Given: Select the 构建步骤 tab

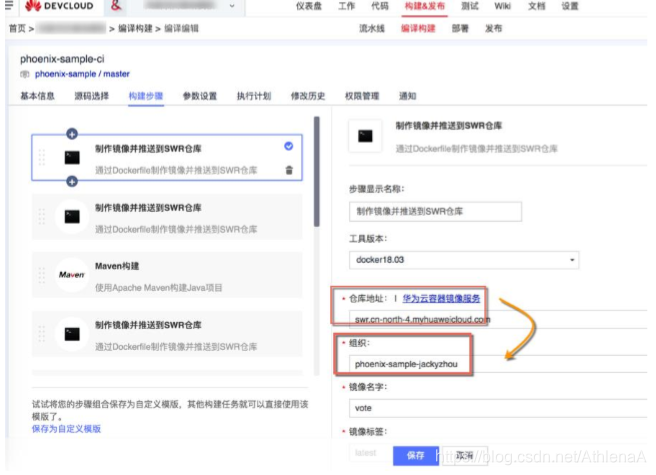Looking at the screenshot, I should [x=146, y=96].
